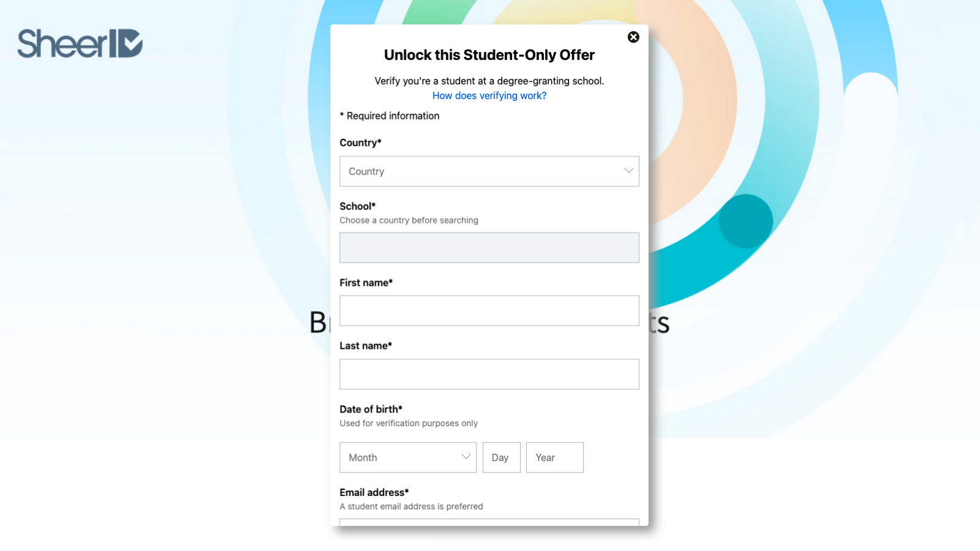Image resolution: width=980 pixels, height=551 pixels.
Task: Select the Last name field
Action: point(489,374)
